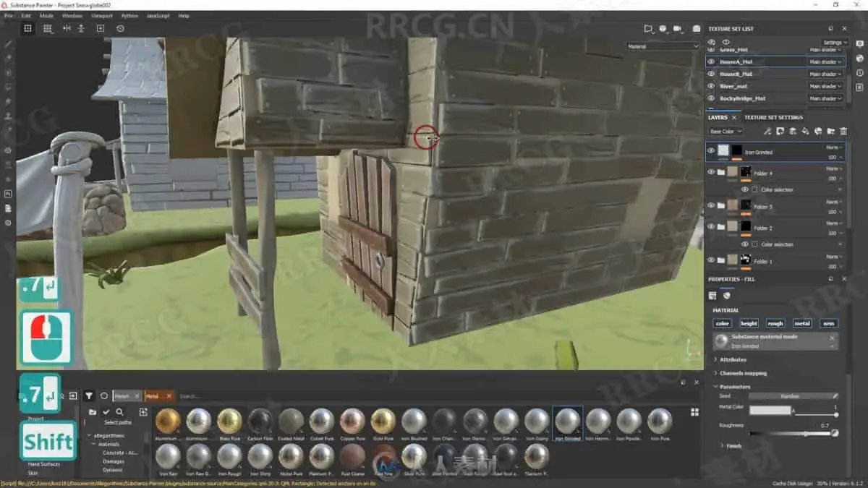Open the Base Color channel dropdown
Image resolution: width=868 pixels, height=488 pixels.
click(726, 132)
